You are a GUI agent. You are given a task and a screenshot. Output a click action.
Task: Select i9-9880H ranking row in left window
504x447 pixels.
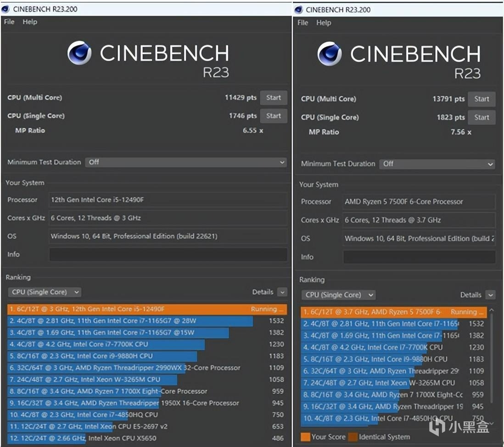[147, 356]
